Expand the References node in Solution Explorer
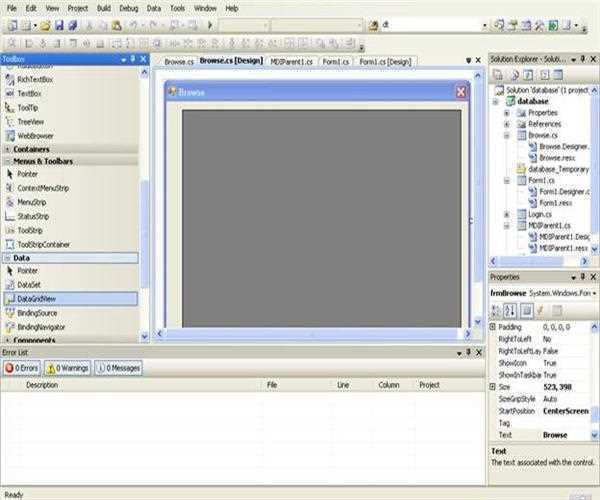Screen dimensions: 600x500 pyautogui.click(x=507, y=124)
